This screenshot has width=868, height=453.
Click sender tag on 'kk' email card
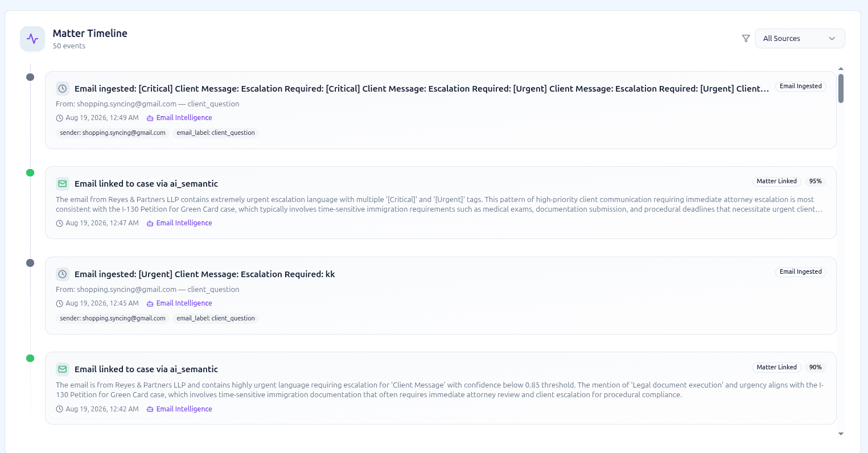point(113,318)
